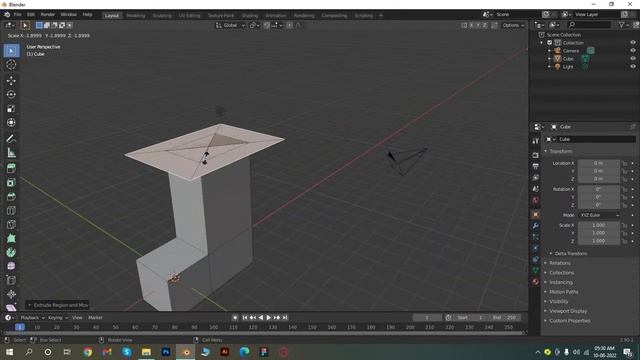Image resolution: width=640 pixels, height=360 pixels.
Task: Pick the Measure tool
Action: point(11,153)
